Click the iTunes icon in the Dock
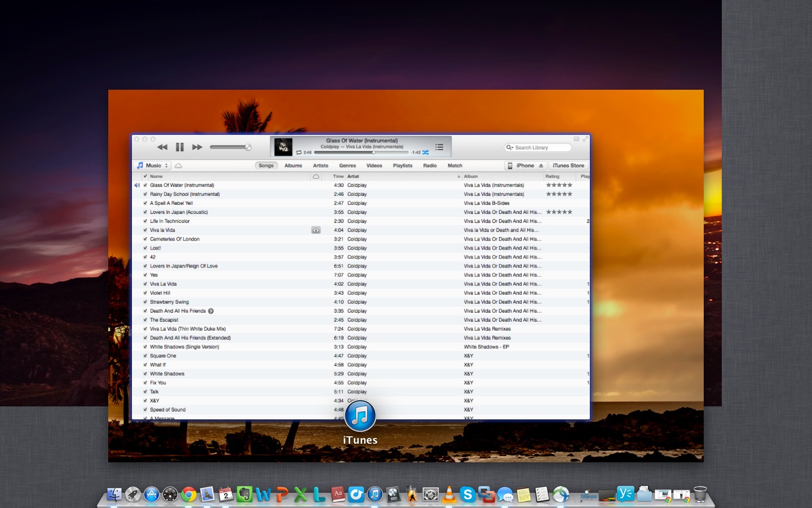Viewport: 812px width, 508px height. [375, 495]
